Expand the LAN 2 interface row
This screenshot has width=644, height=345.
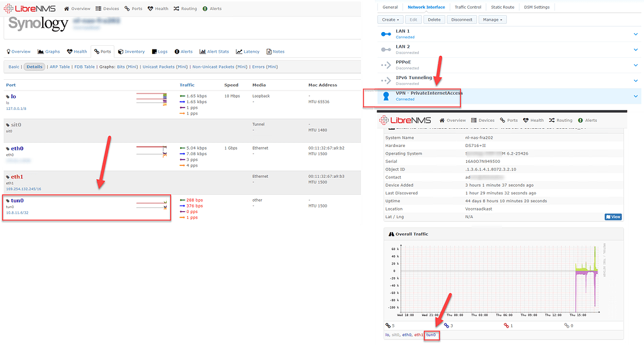635,50
